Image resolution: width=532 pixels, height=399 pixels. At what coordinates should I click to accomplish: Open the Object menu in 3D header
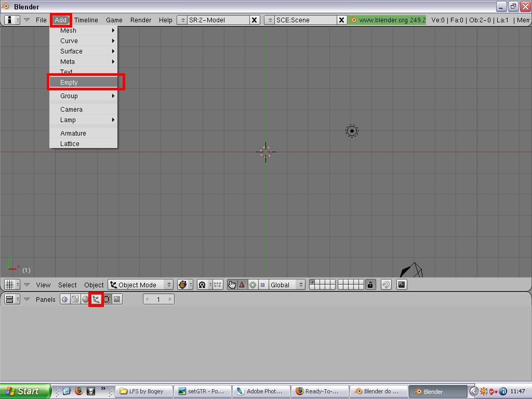click(x=94, y=285)
